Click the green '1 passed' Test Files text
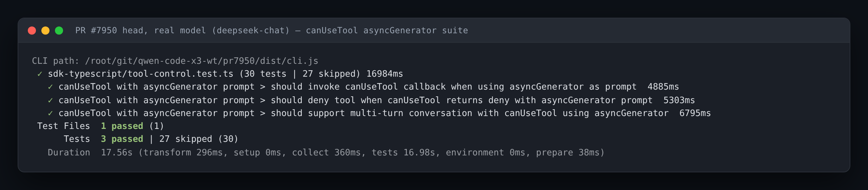The image size is (868, 190). coord(122,126)
